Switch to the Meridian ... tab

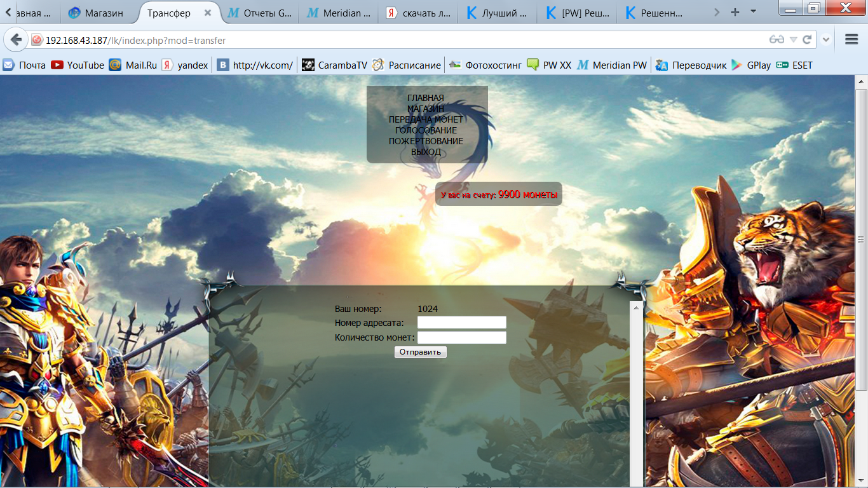[340, 13]
